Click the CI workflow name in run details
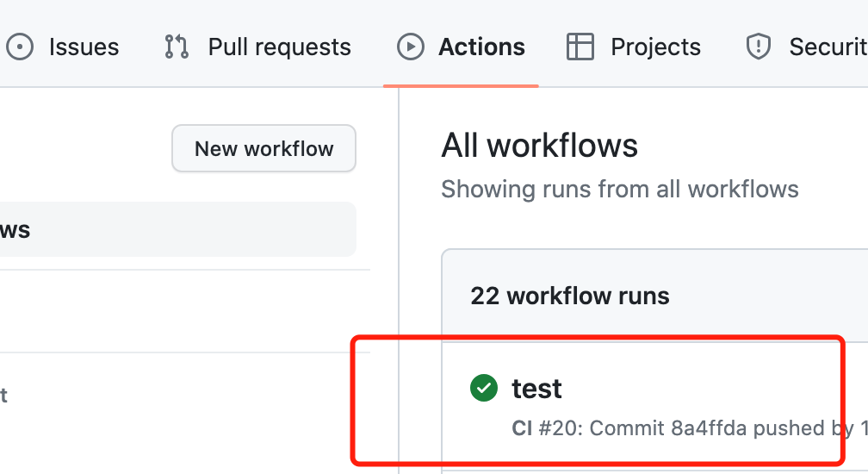 pos(522,428)
